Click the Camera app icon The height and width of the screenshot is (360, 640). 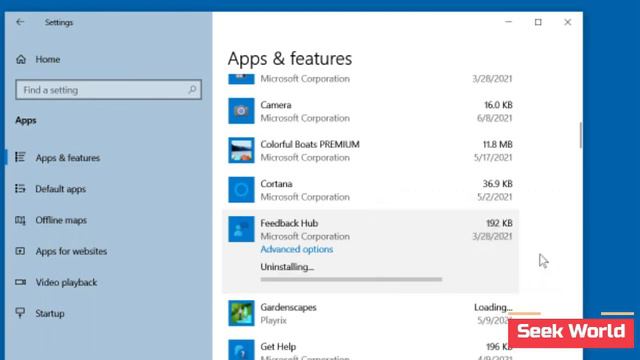(241, 111)
